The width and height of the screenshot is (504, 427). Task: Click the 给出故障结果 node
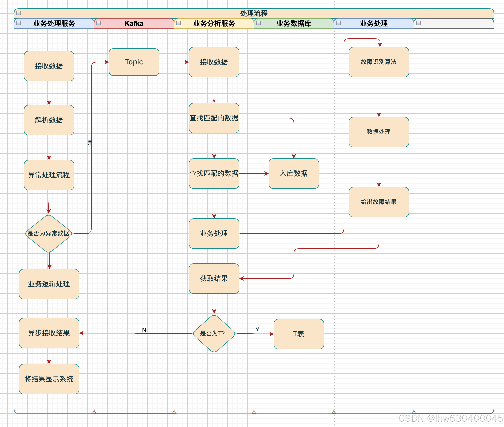[379, 202]
